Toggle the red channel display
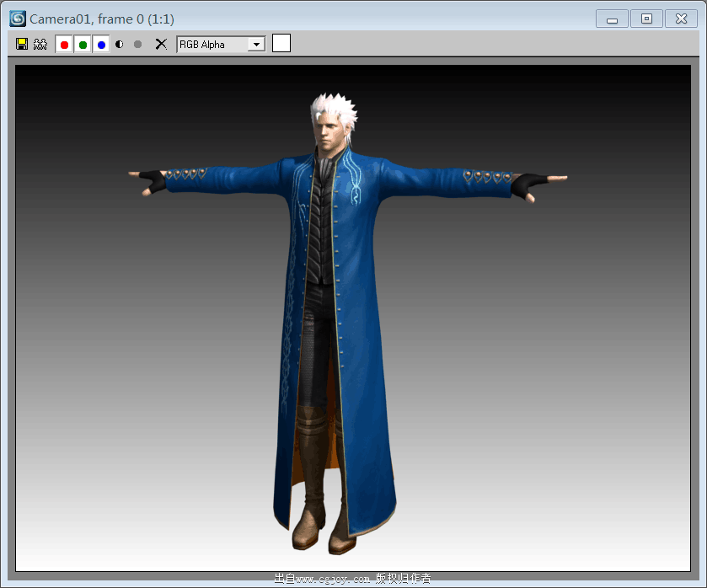 [x=63, y=44]
